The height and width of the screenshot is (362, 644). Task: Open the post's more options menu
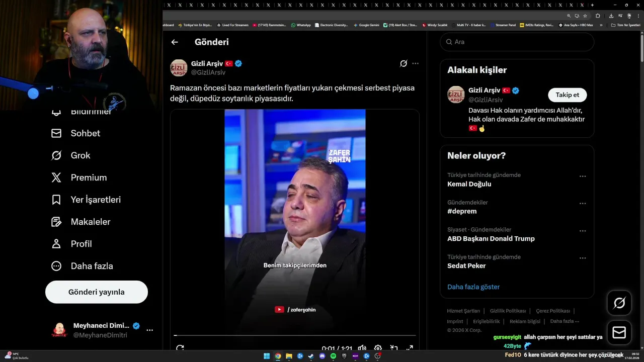point(415,63)
